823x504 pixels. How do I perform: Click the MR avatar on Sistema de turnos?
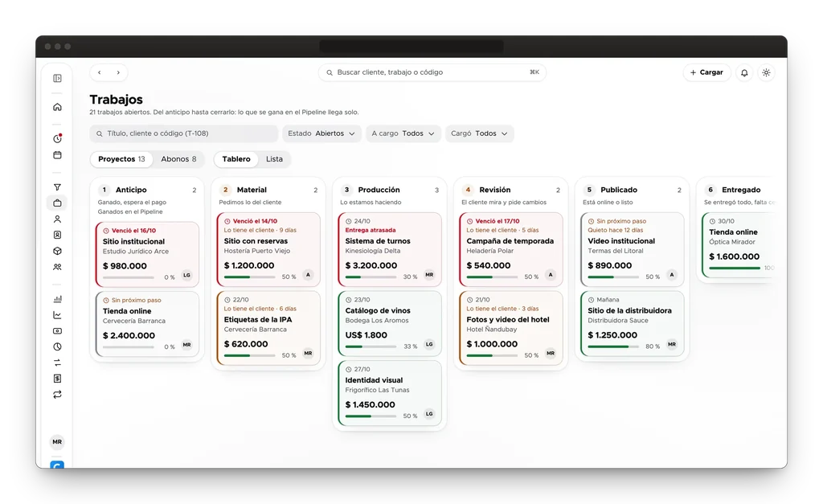pyautogui.click(x=429, y=275)
